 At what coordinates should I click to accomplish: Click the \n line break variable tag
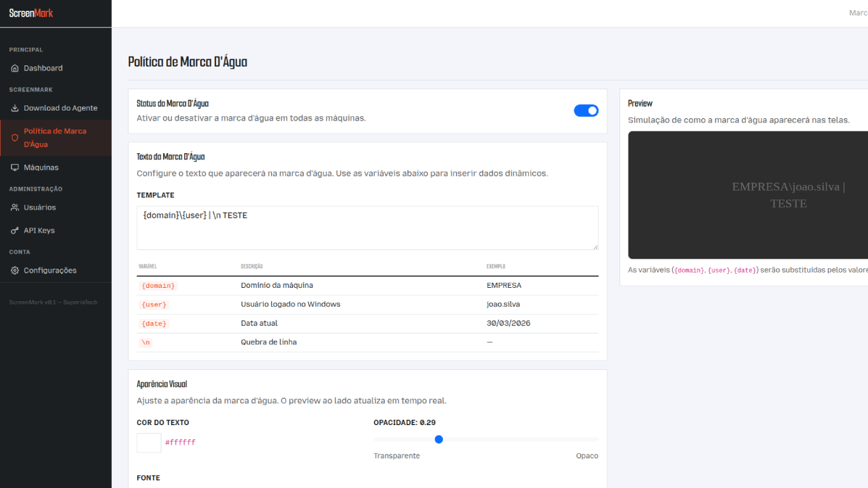(146, 342)
